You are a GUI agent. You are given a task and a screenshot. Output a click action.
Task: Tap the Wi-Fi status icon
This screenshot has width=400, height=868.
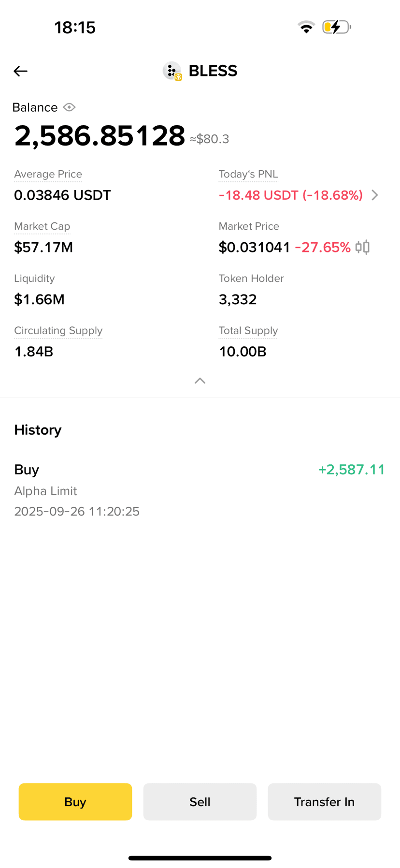[x=306, y=27]
